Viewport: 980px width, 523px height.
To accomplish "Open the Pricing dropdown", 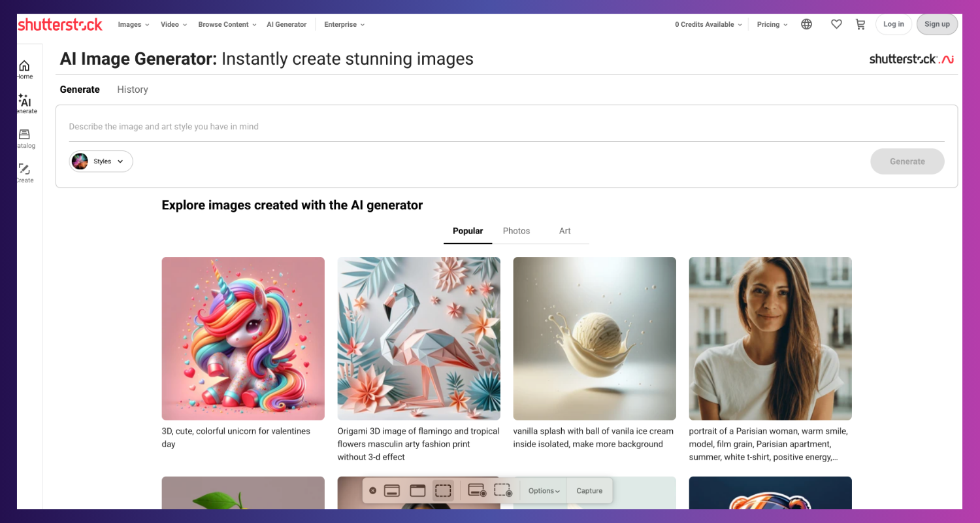I will (772, 25).
